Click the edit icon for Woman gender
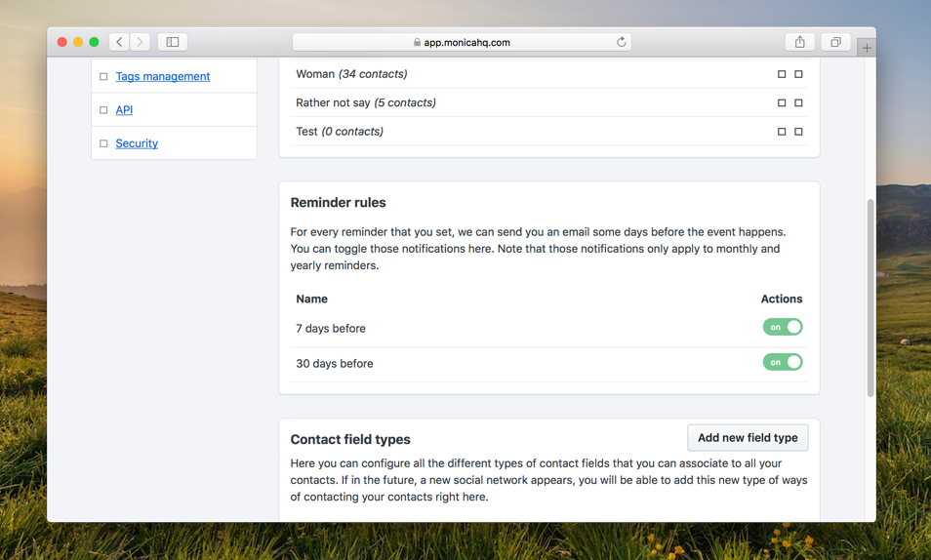The width and height of the screenshot is (931, 560). tap(782, 74)
